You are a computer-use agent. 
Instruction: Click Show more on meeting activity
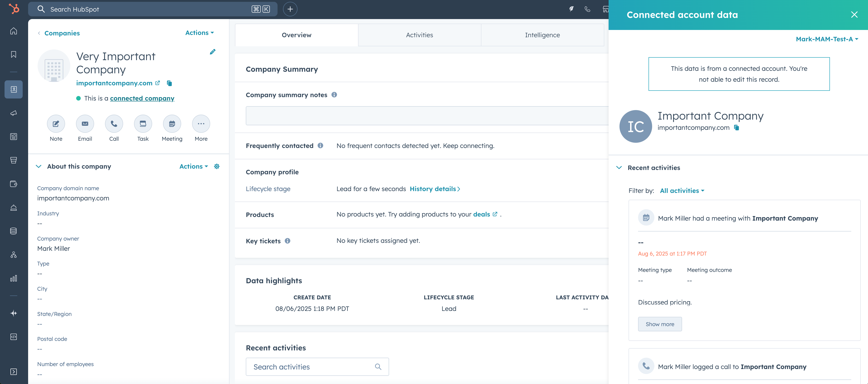660,324
